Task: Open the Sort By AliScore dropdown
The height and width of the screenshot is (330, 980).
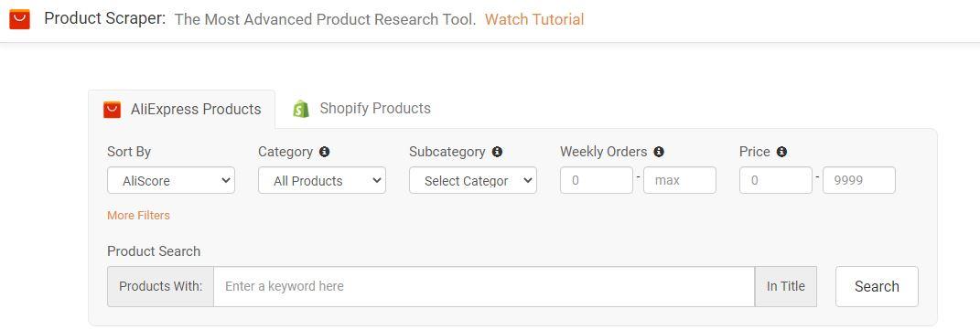Action: pos(171,180)
